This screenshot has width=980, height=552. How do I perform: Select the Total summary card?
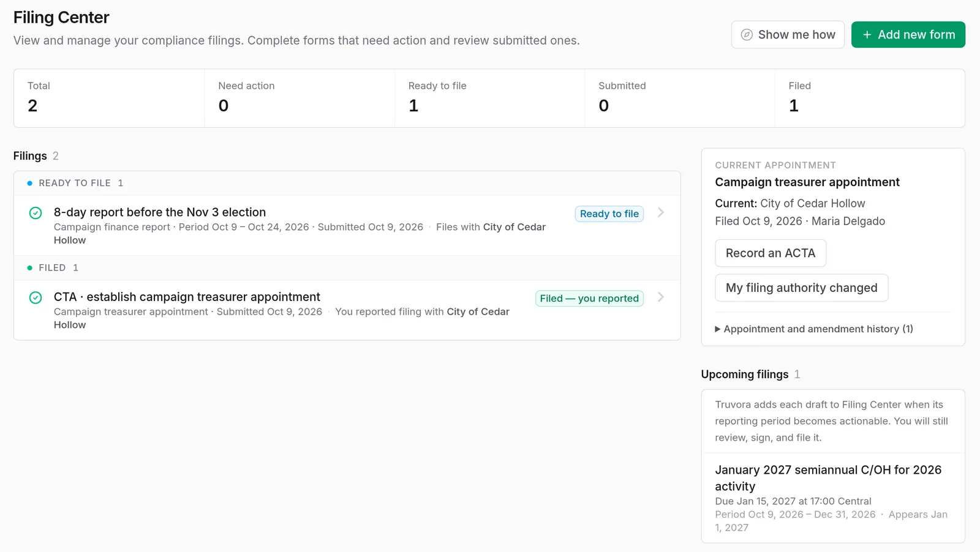tap(109, 98)
